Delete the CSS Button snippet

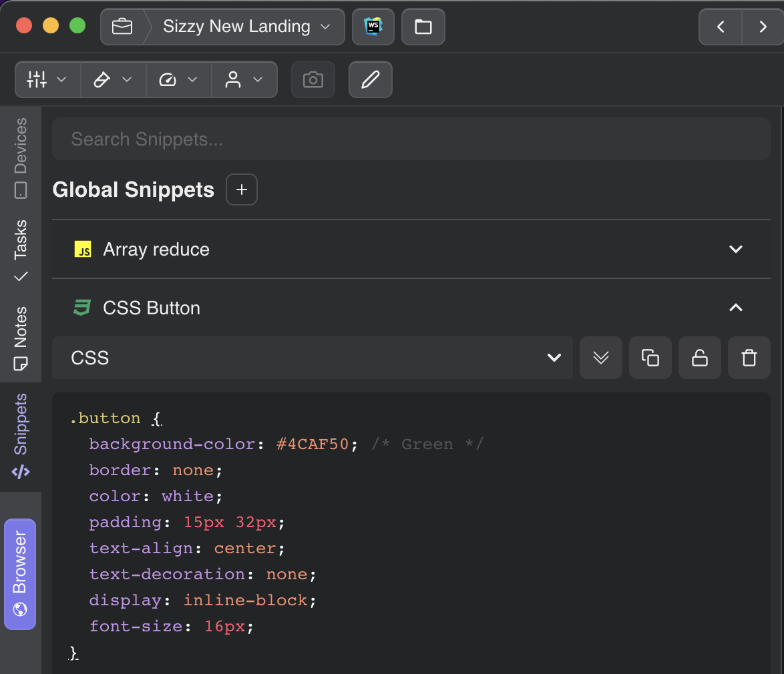[749, 358]
